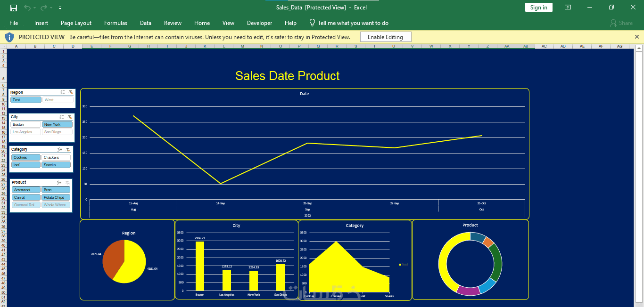Viewport: 644px width, 307px height.
Task: Switch to the Developer tab
Action: click(259, 23)
